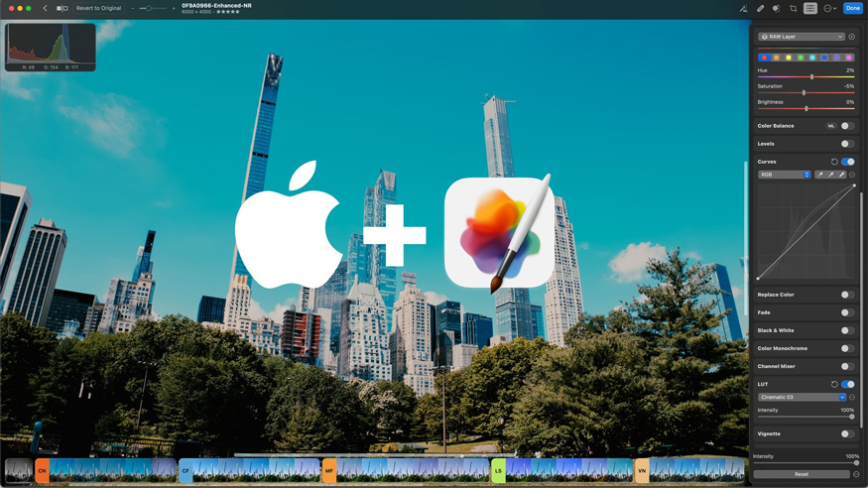
Task: Enable the Black & White toggle
Action: 847,330
